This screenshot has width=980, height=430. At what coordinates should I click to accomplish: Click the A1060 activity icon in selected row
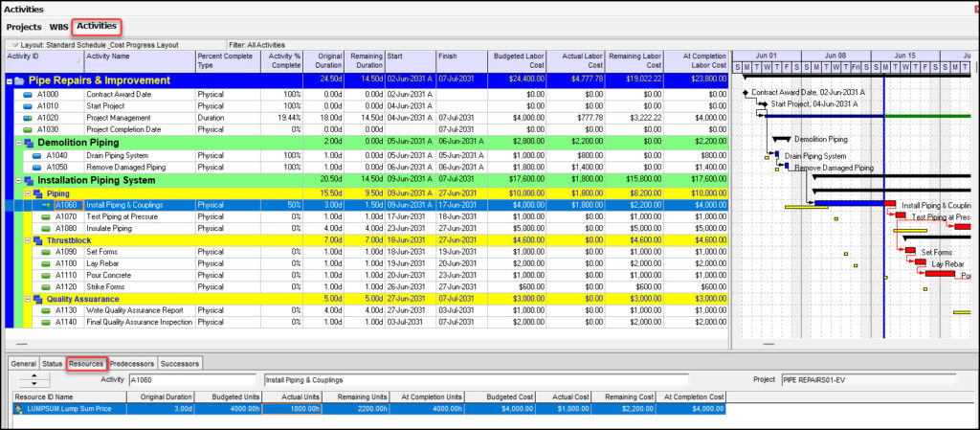point(46,205)
